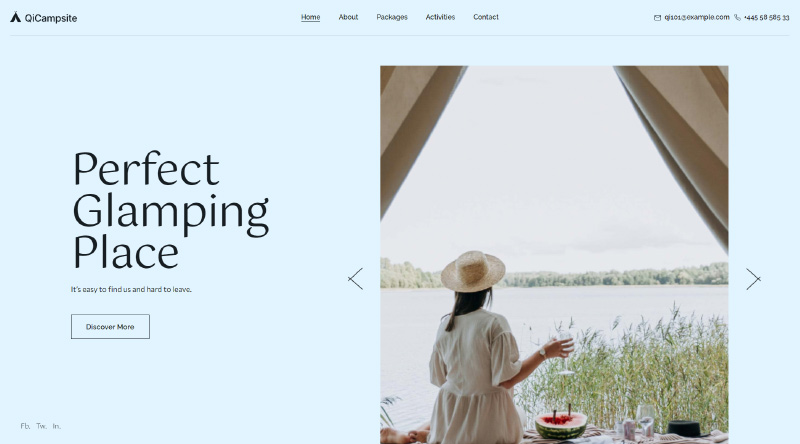The image size is (800, 444).
Task: Navigate to Packages in the menu
Action: [x=392, y=17]
